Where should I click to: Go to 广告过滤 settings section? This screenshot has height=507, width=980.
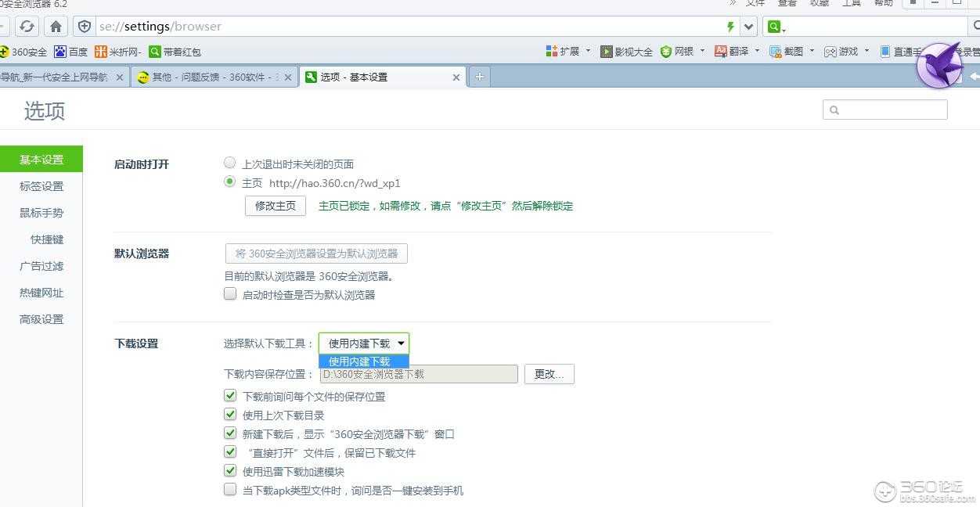pos(41,266)
